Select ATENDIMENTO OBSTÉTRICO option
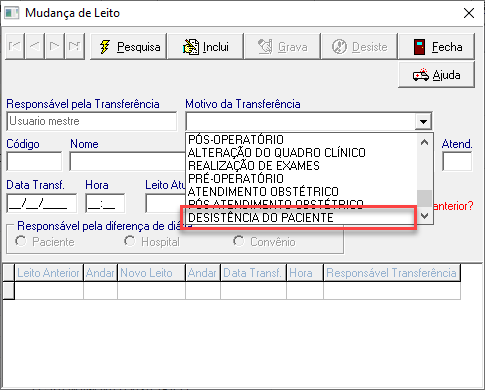The width and height of the screenshot is (485, 390). pos(263,192)
